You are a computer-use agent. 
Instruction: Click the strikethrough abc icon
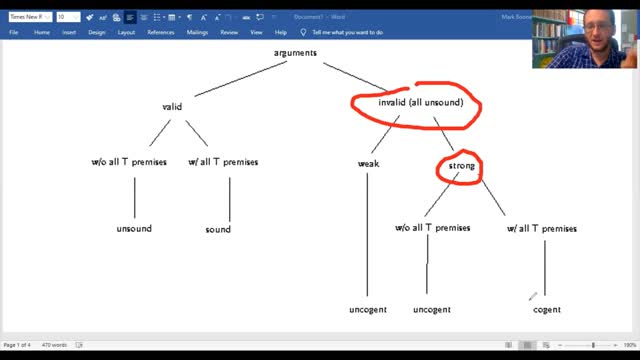point(246,18)
